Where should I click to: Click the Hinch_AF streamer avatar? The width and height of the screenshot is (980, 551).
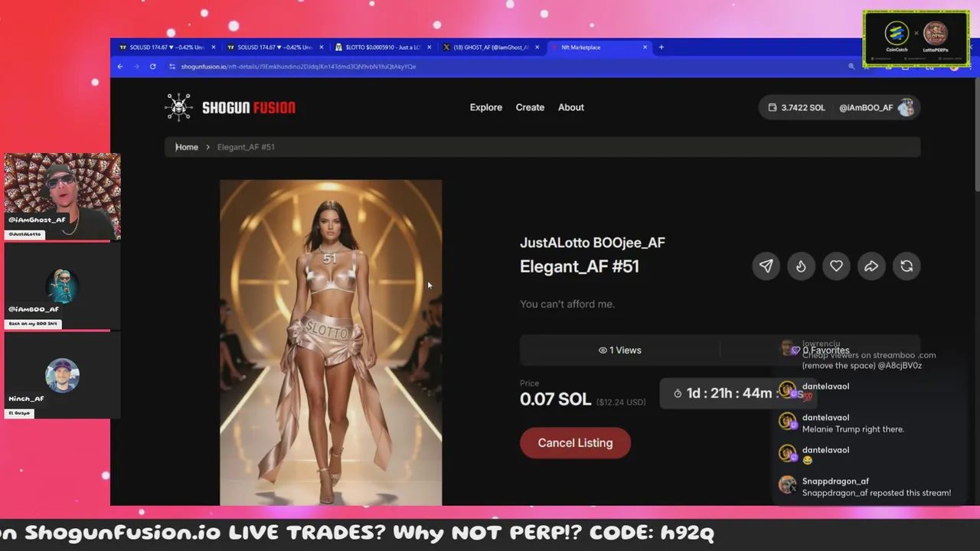click(x=62, y=376)
